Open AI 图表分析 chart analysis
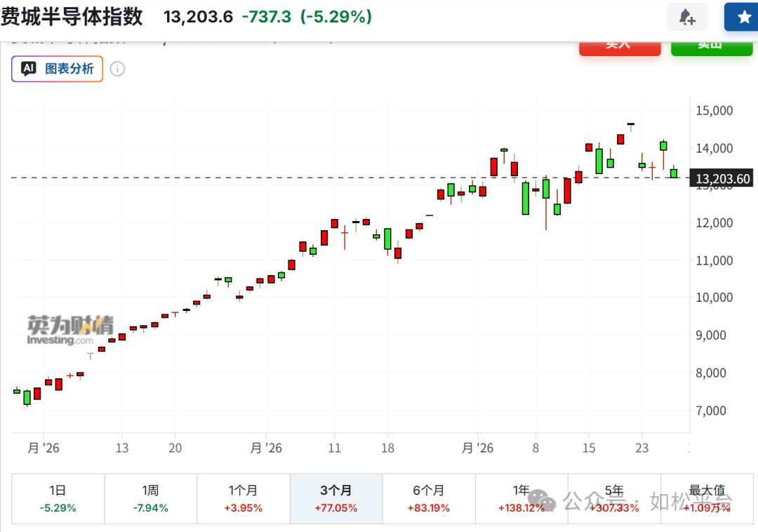 point(57,69)
